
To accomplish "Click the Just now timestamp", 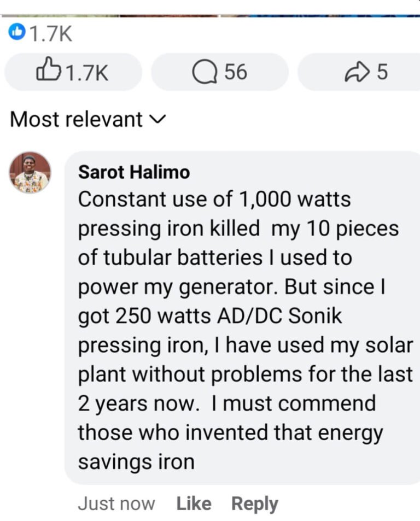I will (x=116, y=504).
